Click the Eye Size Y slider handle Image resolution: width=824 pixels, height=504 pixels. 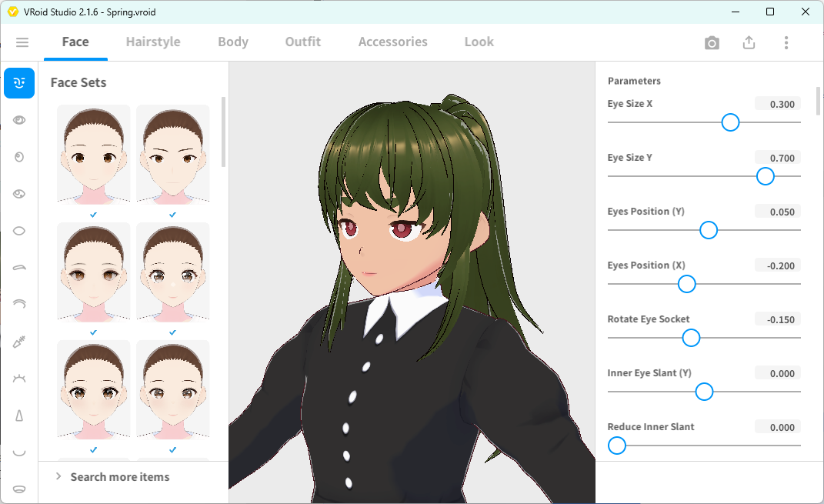[765, 176]
